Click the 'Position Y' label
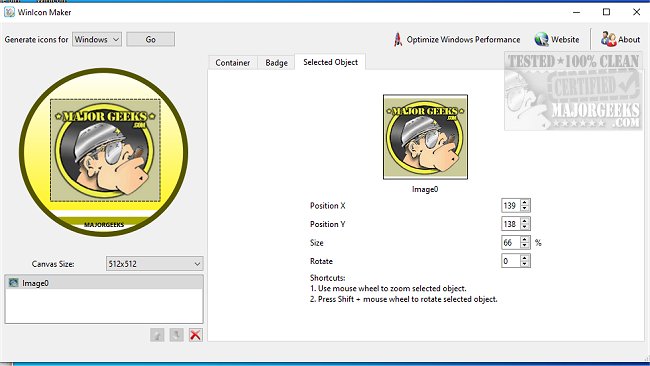 (327, 224)
